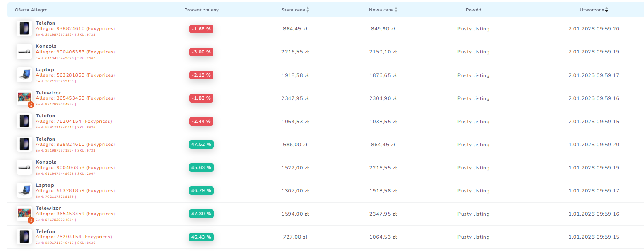Click the Oferta Allegro column header
The image size is (644, 252).
pos(31,10)
